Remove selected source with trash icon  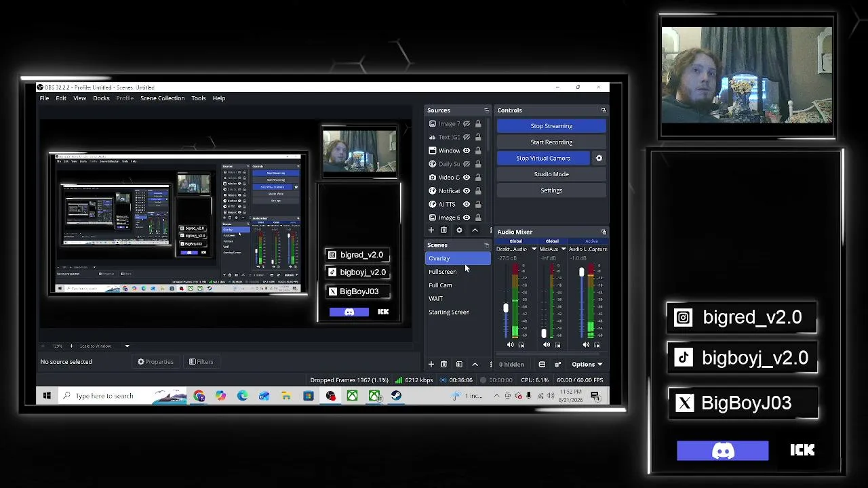point(443,230)
